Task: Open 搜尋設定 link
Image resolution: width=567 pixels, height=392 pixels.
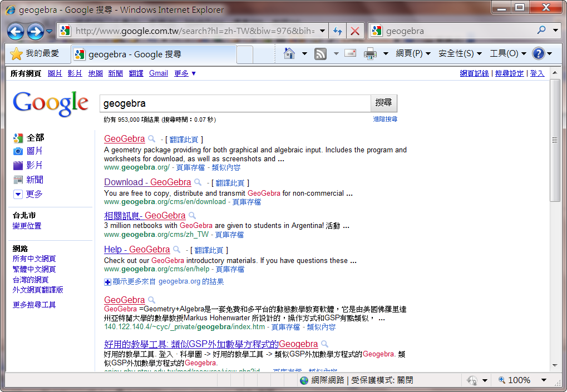Action: point(509,73)
